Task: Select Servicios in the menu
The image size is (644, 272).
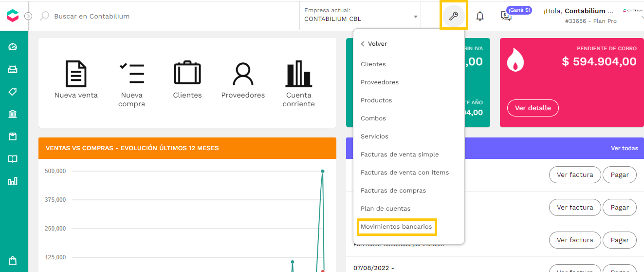Action: click(x=374, y=136)
